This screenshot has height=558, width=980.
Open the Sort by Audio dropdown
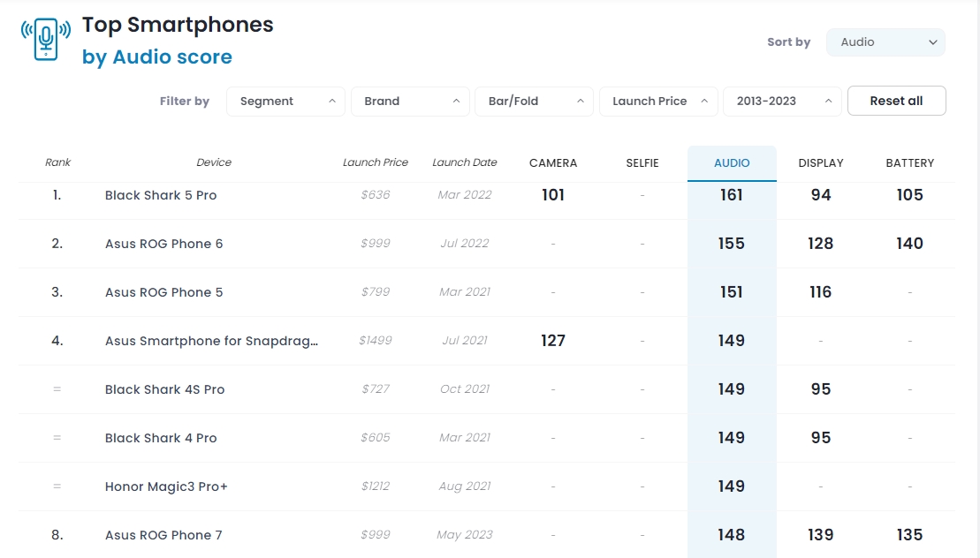[885, 42]
